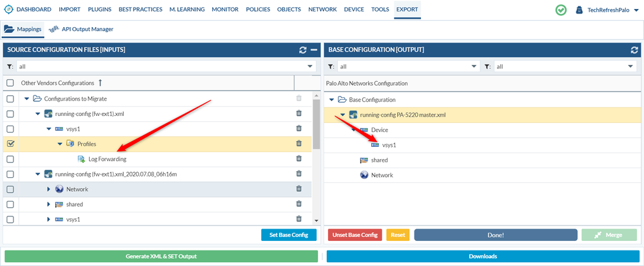Check the running-config (fw-ext1).xml checkbox
This screenshot has width=644, height=266.
[x=10, y=114]
